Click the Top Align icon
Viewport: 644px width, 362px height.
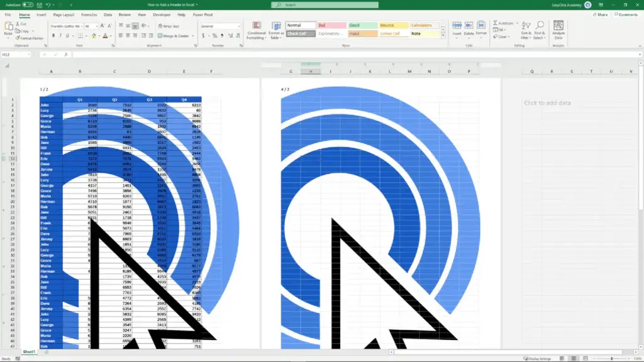[121, 26]
